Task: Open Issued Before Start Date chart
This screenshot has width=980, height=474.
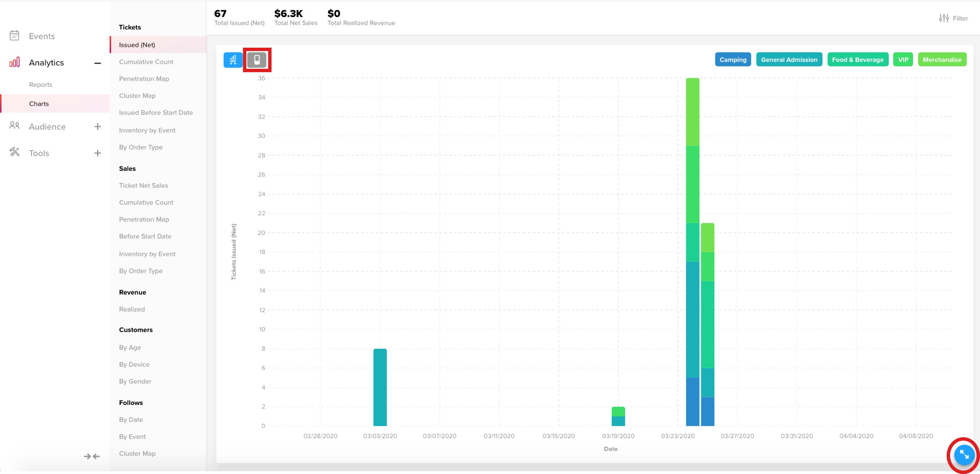Action: [156, 113]
